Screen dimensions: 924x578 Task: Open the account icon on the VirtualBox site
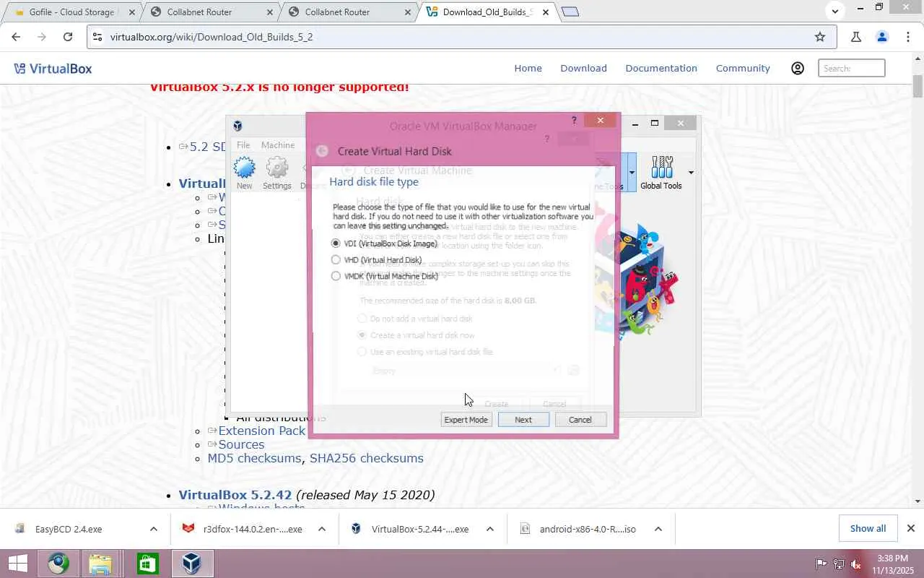798,69
